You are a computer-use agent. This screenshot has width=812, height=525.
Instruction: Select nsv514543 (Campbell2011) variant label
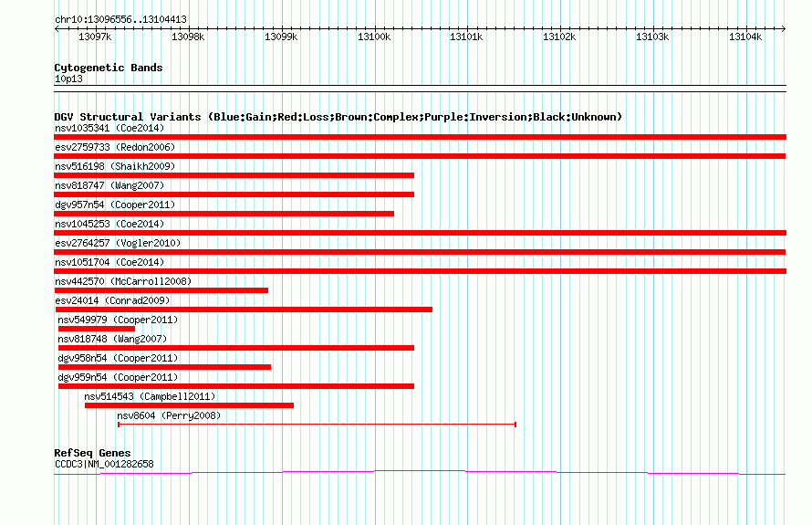(x=150, y=396)
